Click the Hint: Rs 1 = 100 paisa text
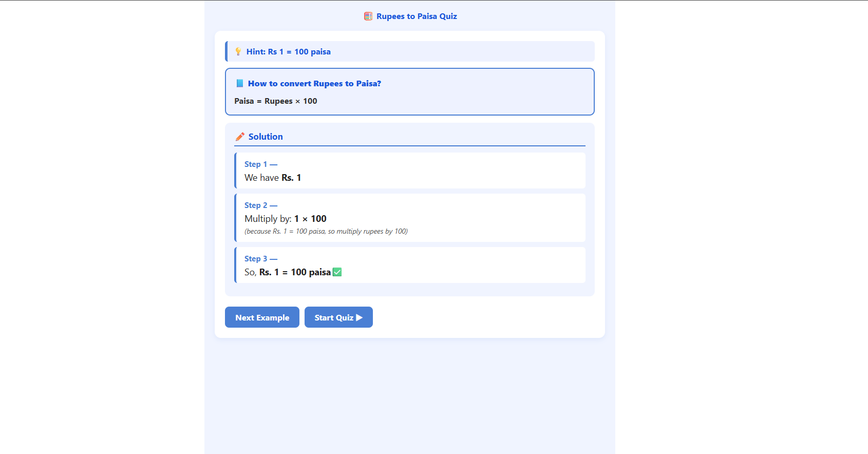The width and height of the screenshot is (868, 454). pyautogui.click(x=288, y=52)
